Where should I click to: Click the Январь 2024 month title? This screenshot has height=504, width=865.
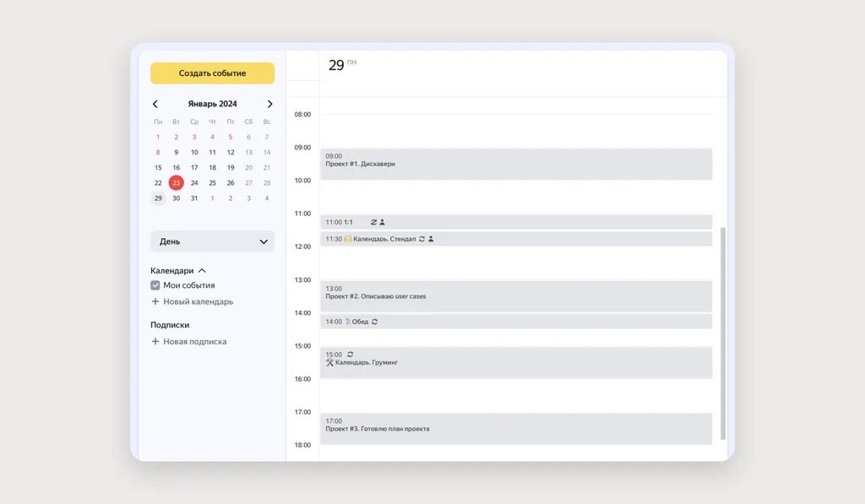212,104
